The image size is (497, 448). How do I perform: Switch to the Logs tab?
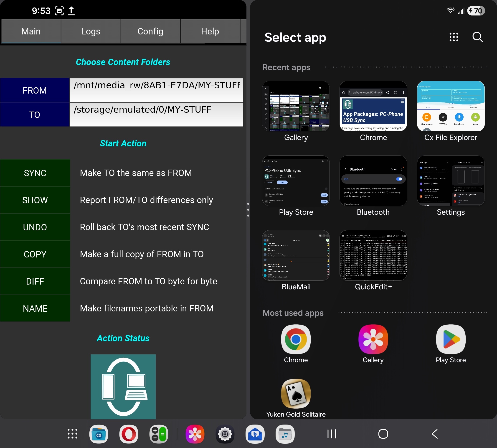[x=91, y=31]
